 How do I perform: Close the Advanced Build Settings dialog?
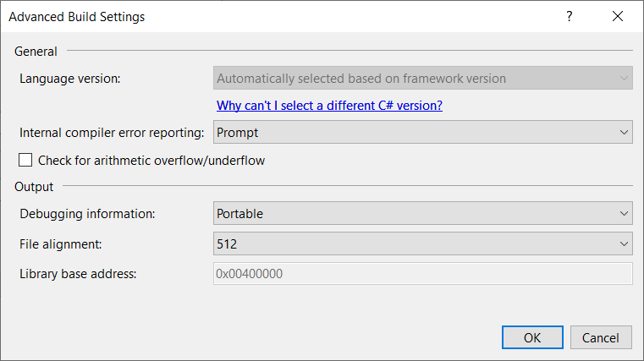click(617, 16)
